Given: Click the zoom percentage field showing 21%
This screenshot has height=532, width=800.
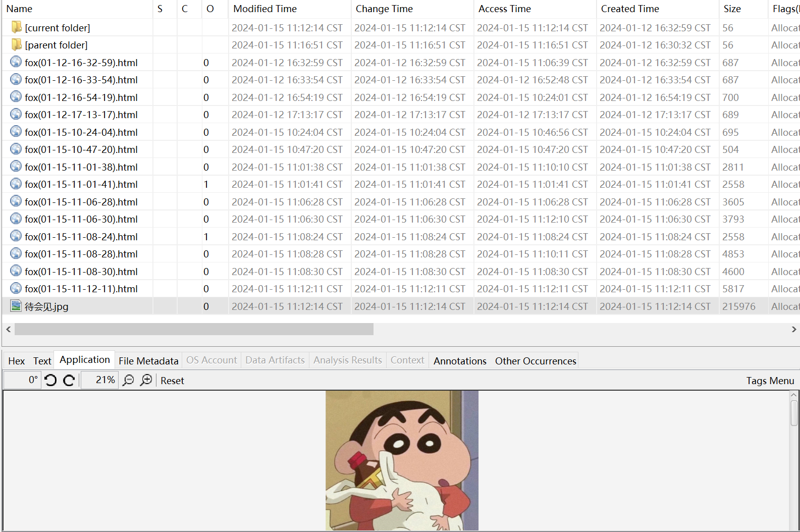Looking at the screenshot, I should click(99, 380).
